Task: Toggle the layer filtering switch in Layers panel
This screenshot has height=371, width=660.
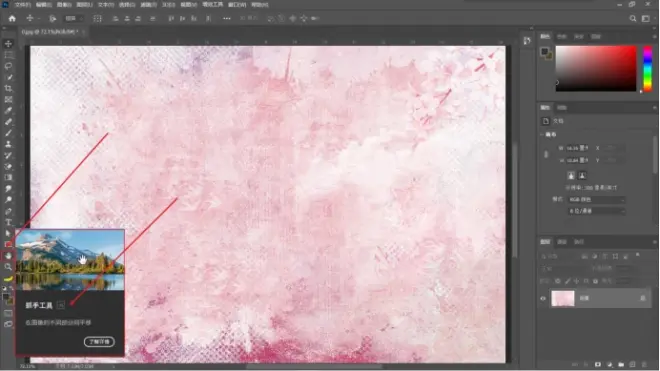Action: click(638, 255)
